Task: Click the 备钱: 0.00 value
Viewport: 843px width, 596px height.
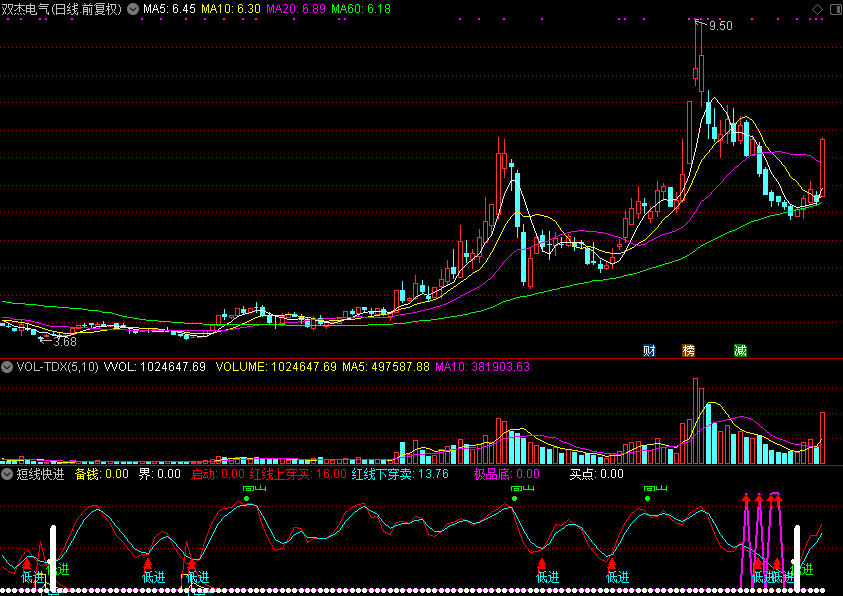Action: (x=102, y=474)
